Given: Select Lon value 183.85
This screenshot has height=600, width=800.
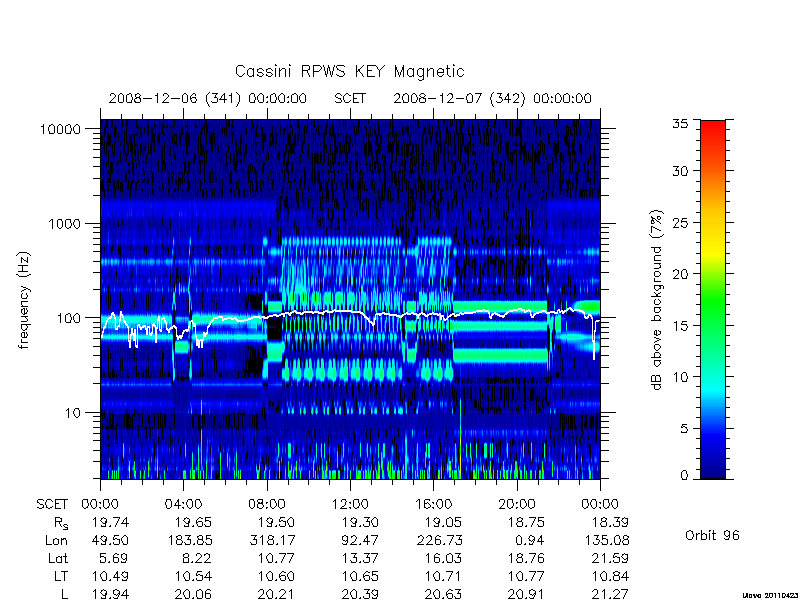Looking at the screenshot, I should (x=189, y=540).
